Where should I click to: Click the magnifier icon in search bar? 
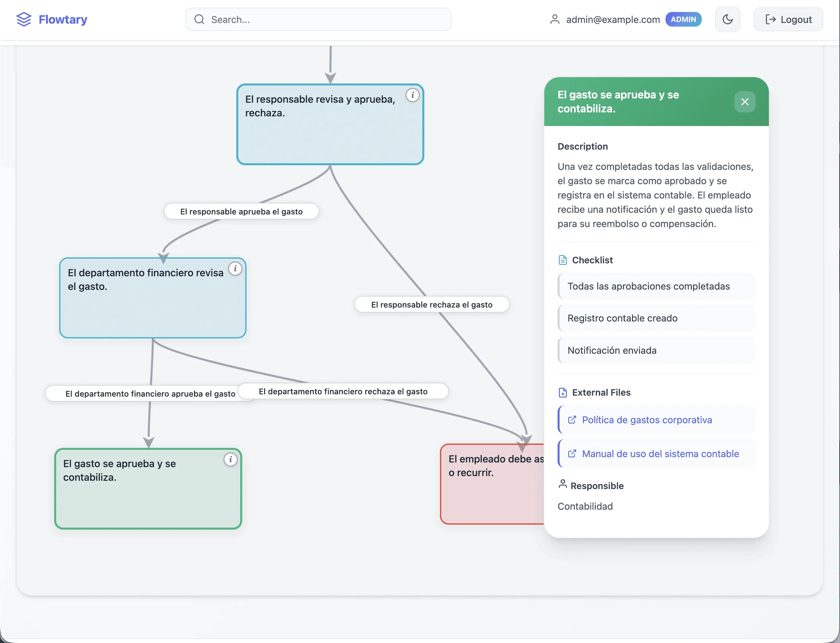(x=199, y=19)
